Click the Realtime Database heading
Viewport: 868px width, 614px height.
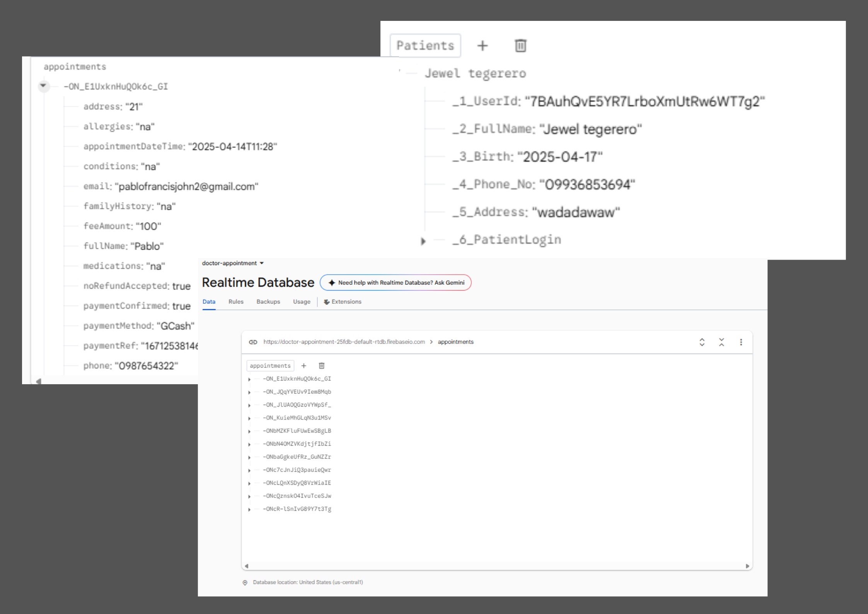tap(258, 283)
